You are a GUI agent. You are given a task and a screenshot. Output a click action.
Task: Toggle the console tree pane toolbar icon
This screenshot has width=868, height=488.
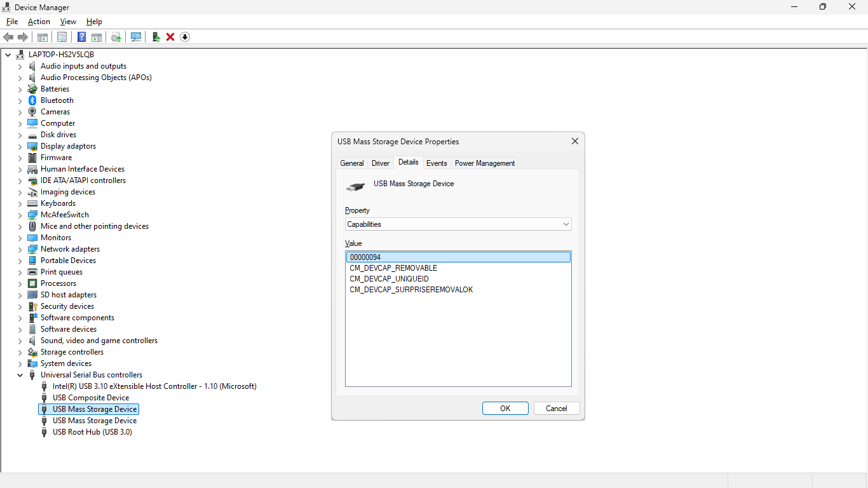[43, 37]
